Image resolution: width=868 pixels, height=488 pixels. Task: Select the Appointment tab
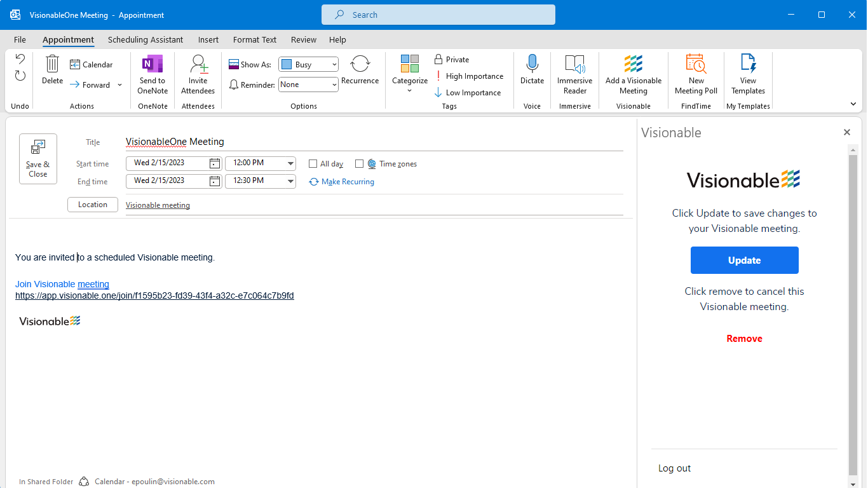(69, 39)
